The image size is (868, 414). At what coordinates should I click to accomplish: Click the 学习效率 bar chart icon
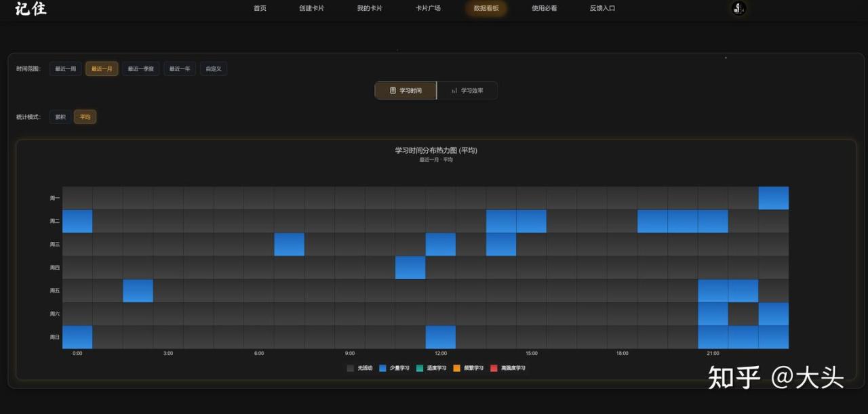pyautogui.click(x=454, y=91)
